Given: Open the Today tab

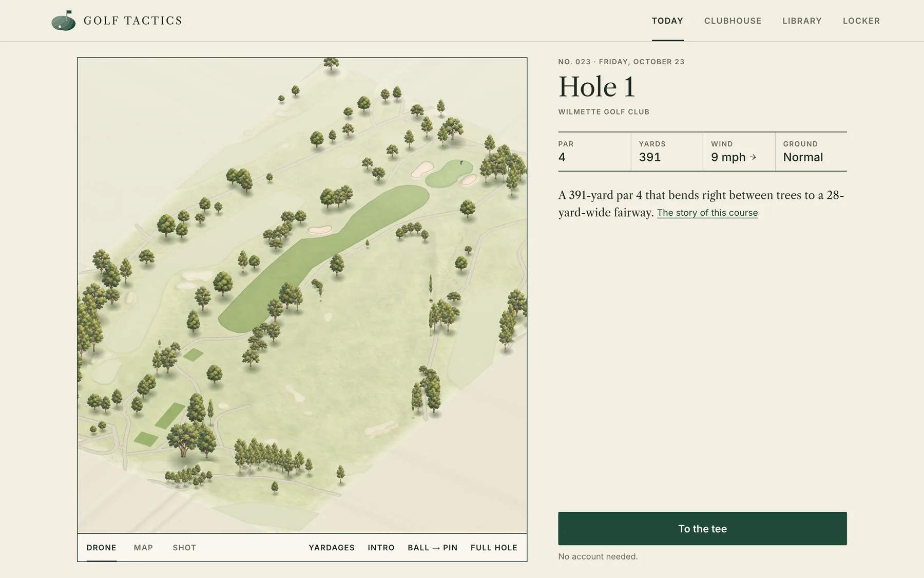Looking at the screenshot, I should (667, 21).
